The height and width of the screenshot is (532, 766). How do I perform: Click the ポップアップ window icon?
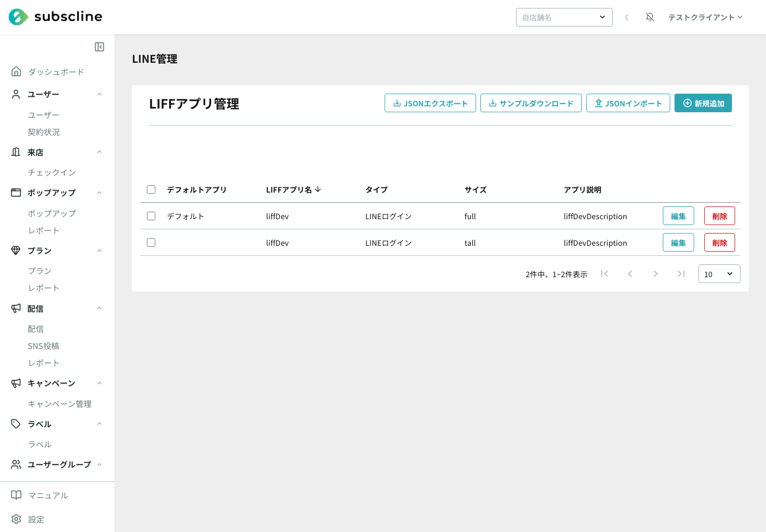[x=16, y=193]
